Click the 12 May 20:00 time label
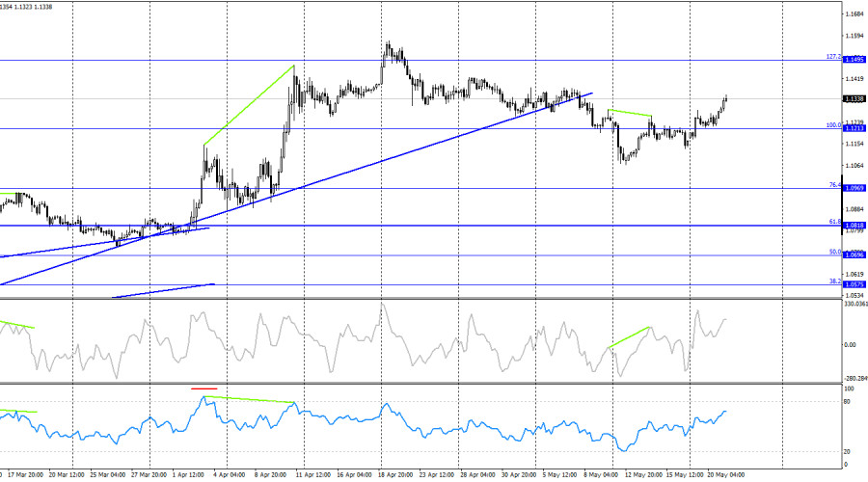The width and height of the screenshot is (868, 482). [x=643, y=475]
